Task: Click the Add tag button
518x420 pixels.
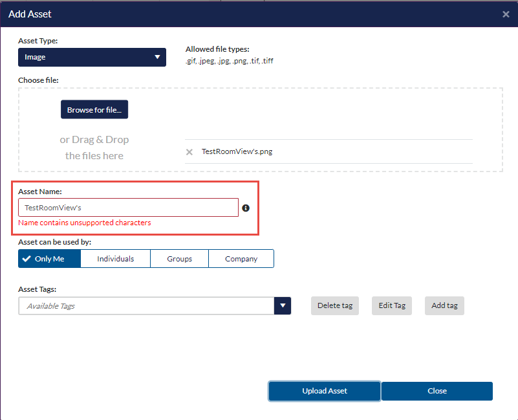Action: pyautogui.click(x=444, y=305)
